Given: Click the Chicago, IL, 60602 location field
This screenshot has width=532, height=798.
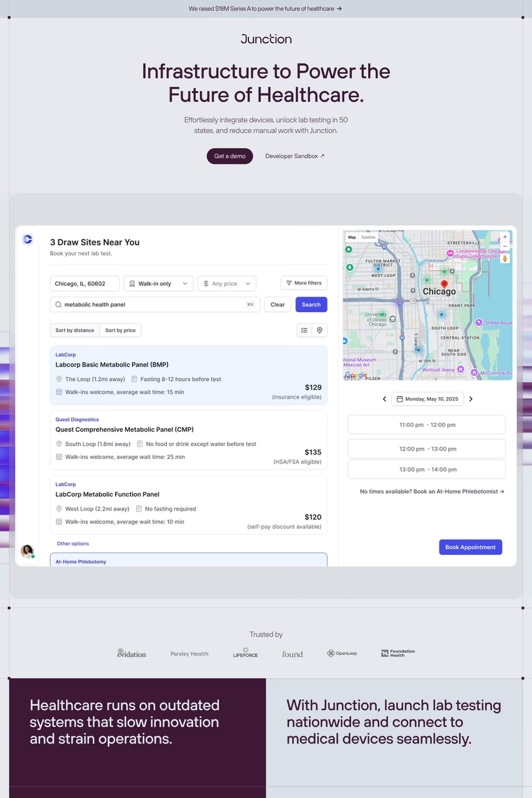Looking at the screenshot, I should 85,283.
